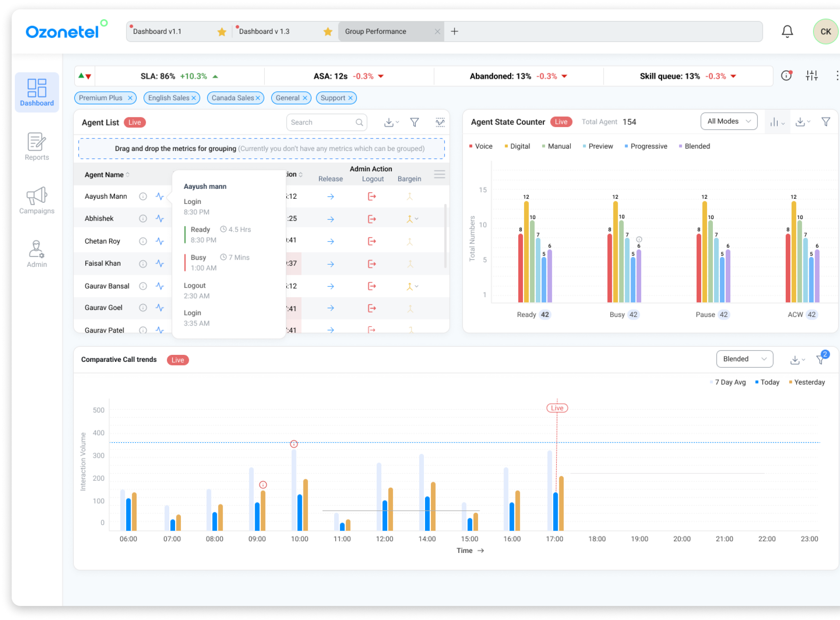
Task: Open Campaigns in the sidebar
Action: pyautogui.click(x=37, y=200)
